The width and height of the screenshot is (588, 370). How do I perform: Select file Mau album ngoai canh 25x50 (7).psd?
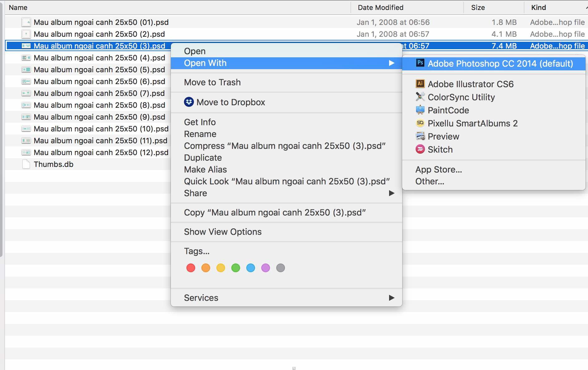click(99, 93)
